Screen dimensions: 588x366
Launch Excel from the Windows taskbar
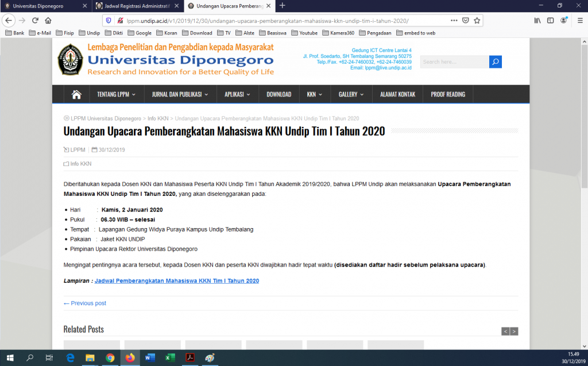tap(170, 357)
